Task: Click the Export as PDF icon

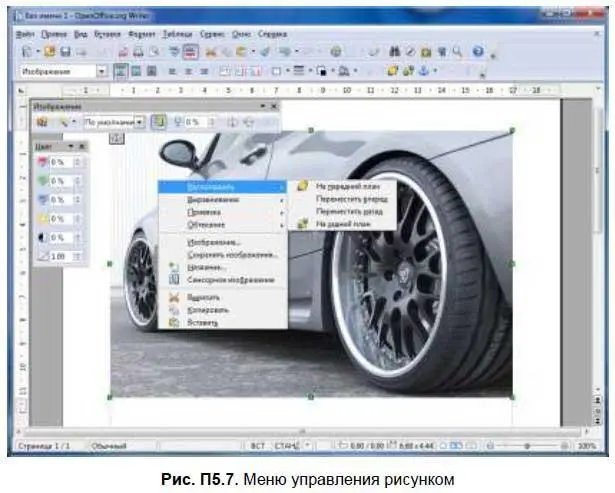Action: pyautogui.click(x=123, y=51)
